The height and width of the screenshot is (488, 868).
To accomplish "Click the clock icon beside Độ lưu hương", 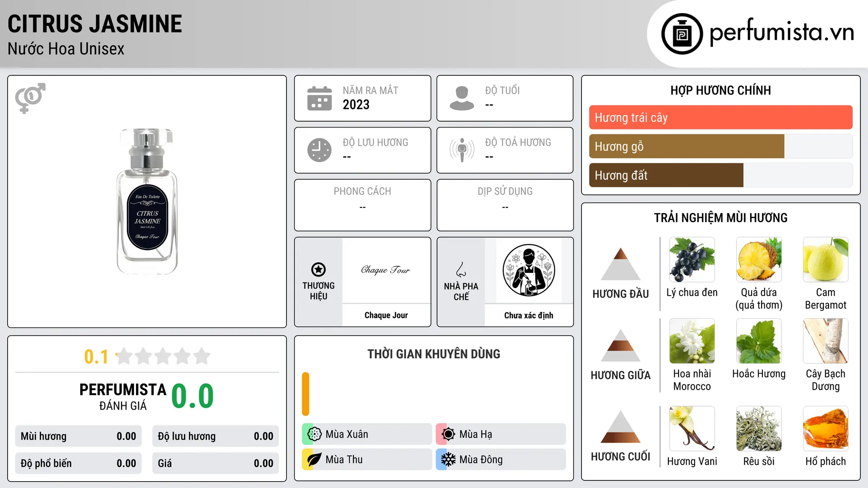I will 320,150.
